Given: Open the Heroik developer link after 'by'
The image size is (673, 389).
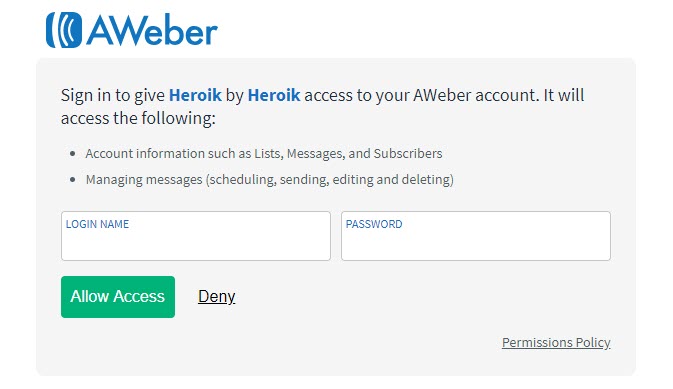Looking at the screenshot, I should pyautogui.click(x=274, y=95).
